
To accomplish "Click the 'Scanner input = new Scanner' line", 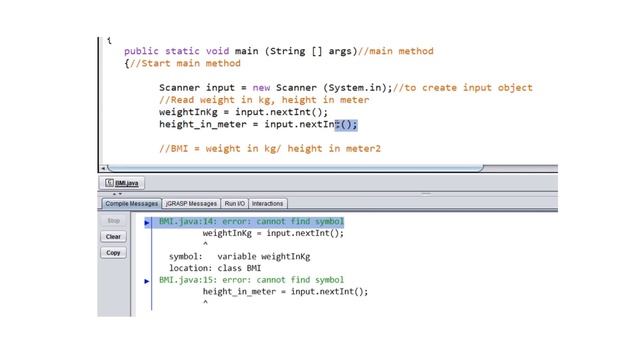I will coord(345,87).
